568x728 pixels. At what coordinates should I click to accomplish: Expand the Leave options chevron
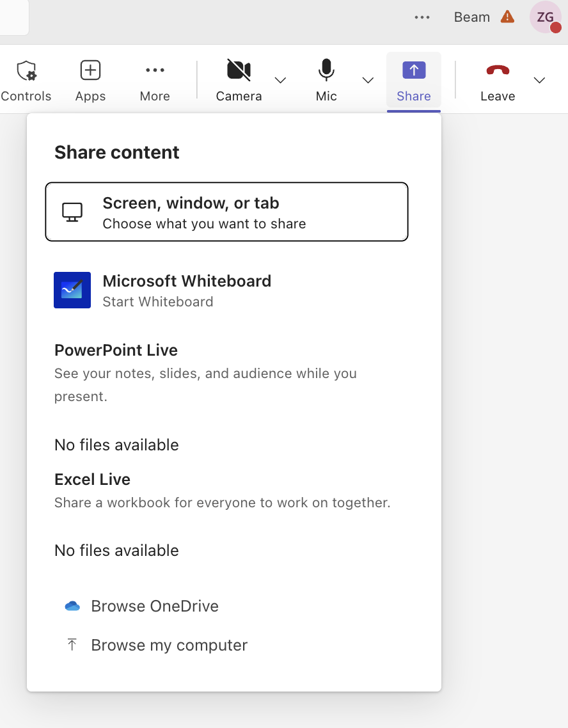(539, 81)
